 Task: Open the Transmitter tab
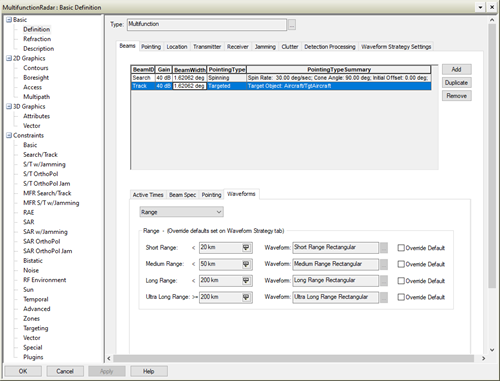(207, 47)
